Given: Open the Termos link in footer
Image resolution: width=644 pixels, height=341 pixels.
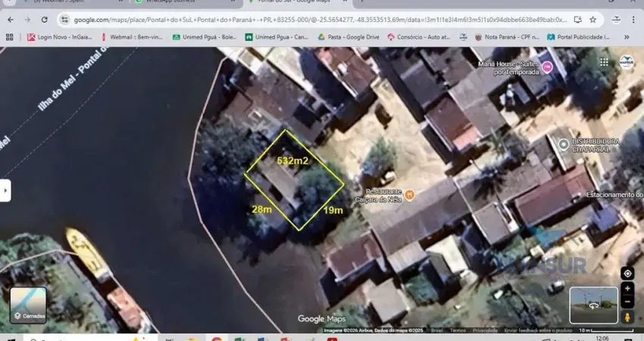Looking at the screenshot, I should 458,330.
